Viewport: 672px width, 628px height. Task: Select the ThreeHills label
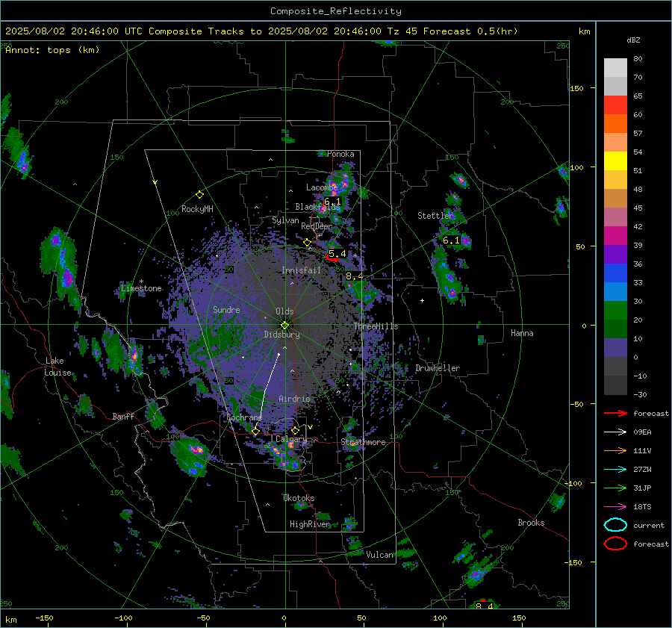pyautogui.click(x=376, y=326)
